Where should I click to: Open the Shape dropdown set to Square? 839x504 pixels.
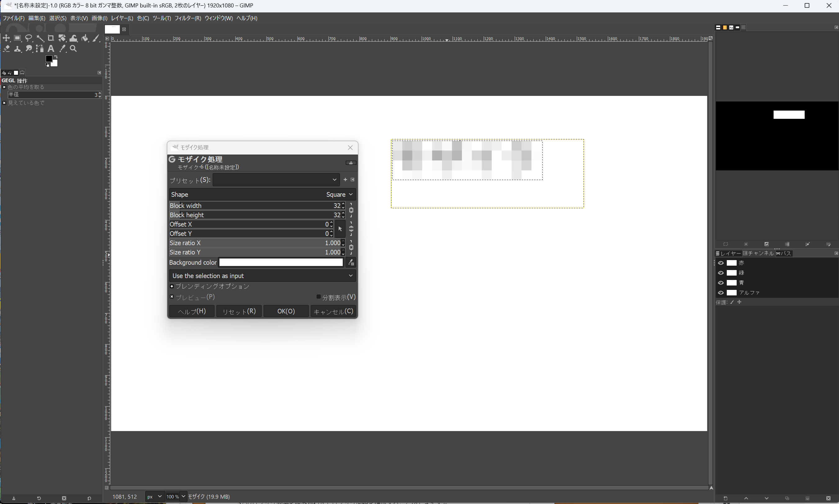point(263,195)
